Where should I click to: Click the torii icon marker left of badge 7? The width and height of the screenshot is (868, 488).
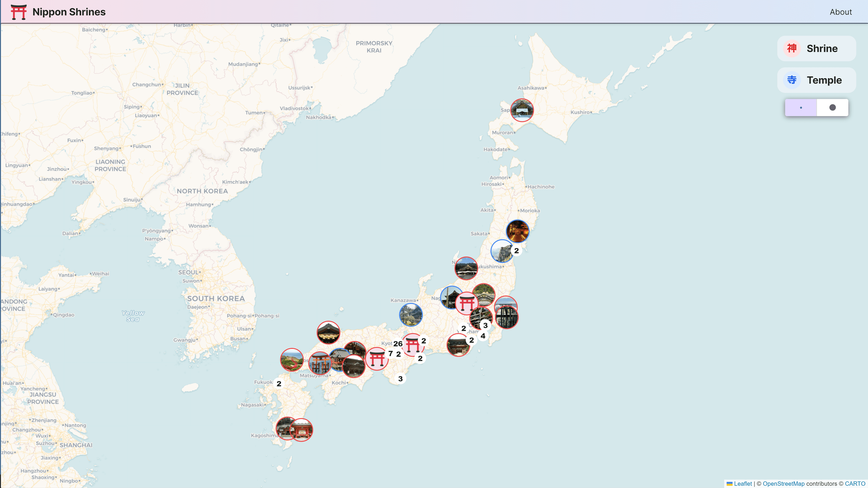(x=377, y=359)
